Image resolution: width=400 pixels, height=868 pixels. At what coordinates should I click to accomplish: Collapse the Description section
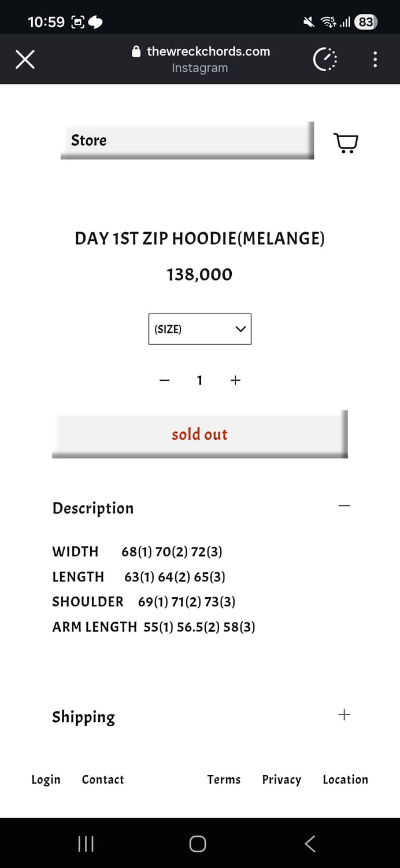point(345,505)
